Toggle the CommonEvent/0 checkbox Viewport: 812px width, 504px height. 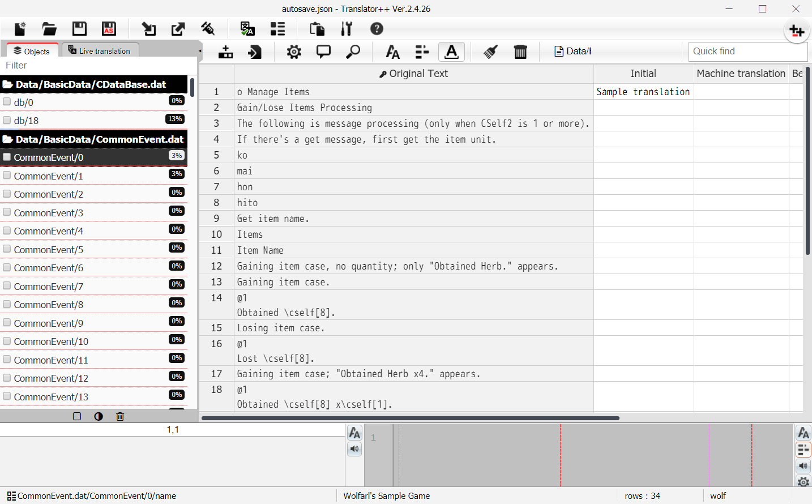8,157
